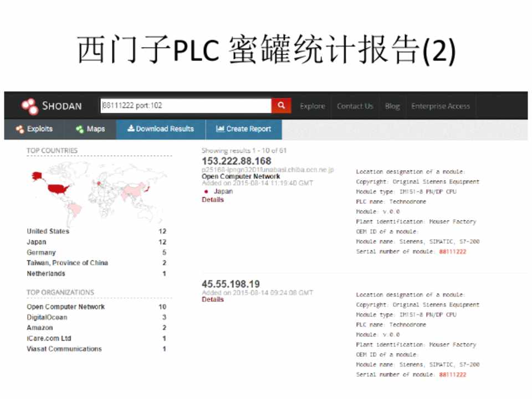Open the Explore menu item
The height and width of the screenshot is (399, 532).
[313, 106]
